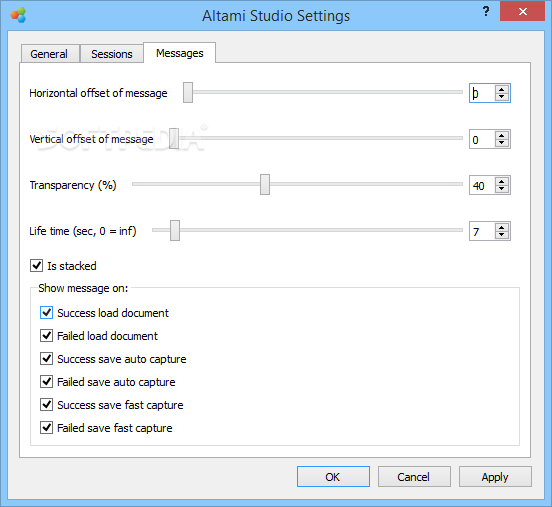
Task: Decrease vertical offset with down arrow
Action: pos(502,143)
